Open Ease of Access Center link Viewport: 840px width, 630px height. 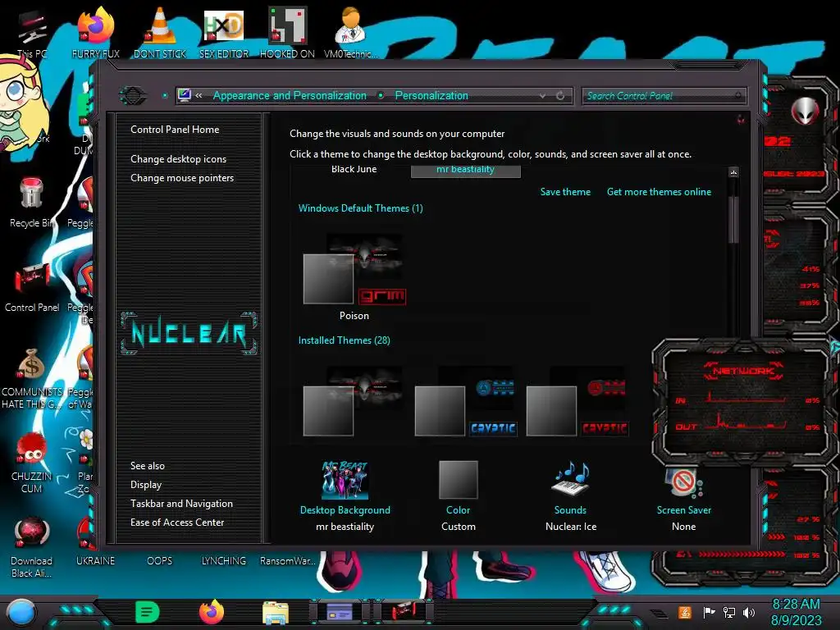click(x=177, y=523)
